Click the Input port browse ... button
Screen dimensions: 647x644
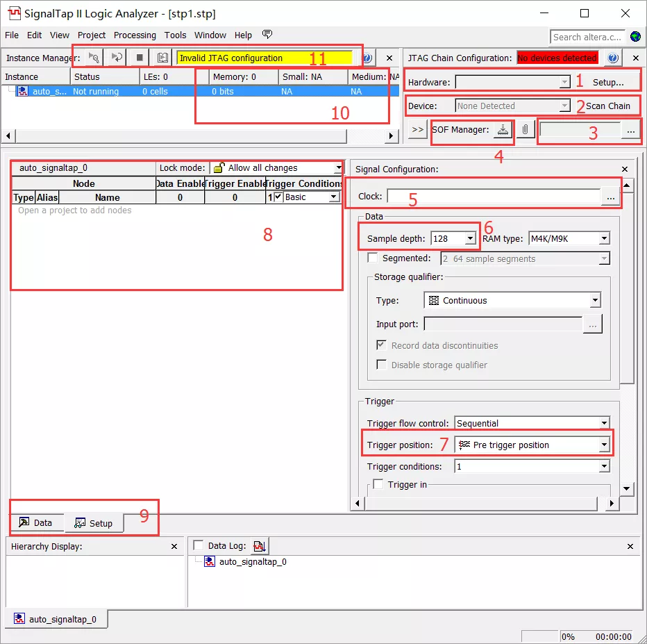click(x=593, y=324)
